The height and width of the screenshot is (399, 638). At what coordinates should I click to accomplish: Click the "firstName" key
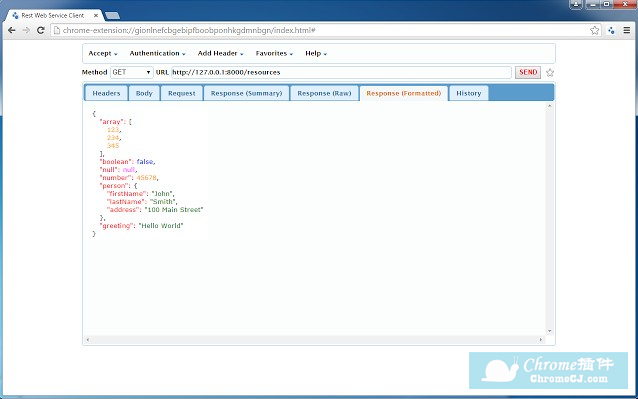pyautogui.click(x=127, y=194)
